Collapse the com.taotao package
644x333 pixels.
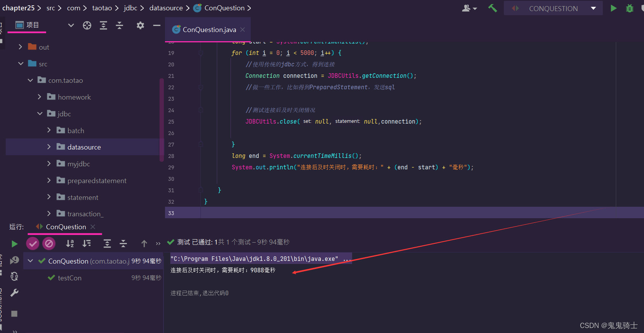[x=30, y=80]
